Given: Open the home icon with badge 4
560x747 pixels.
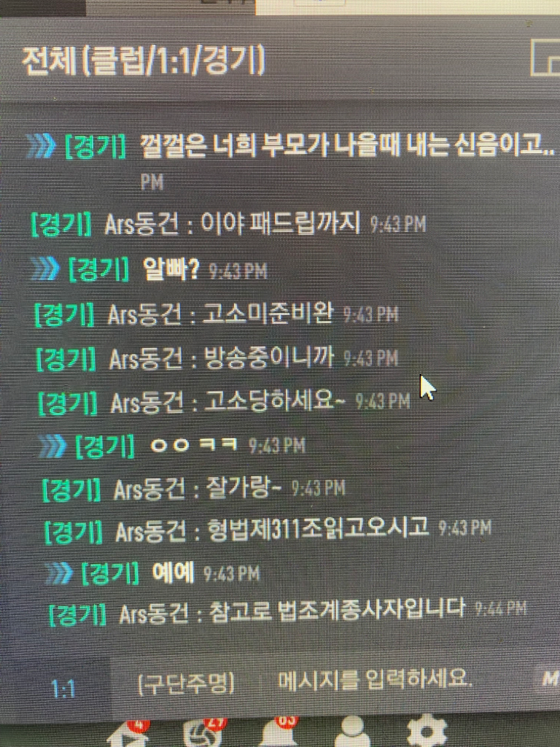Looking at the screenshot, I should [128, 734].
